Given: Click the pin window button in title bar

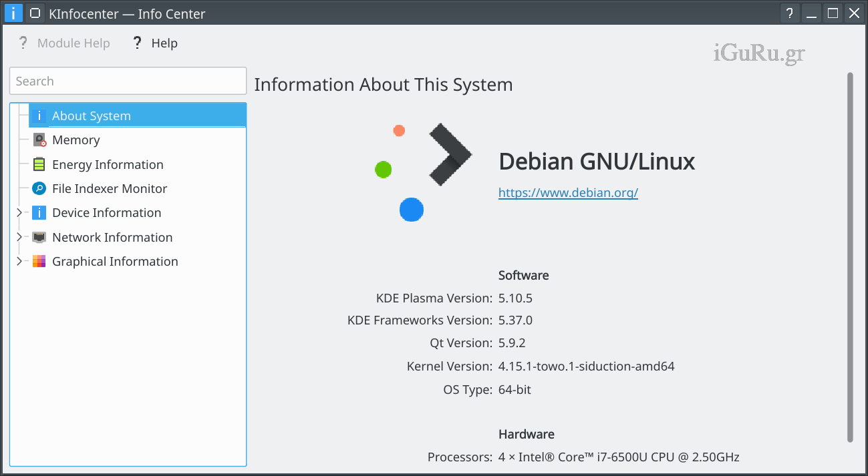Looking at the screenshot, I should click(x=35, y=13).
